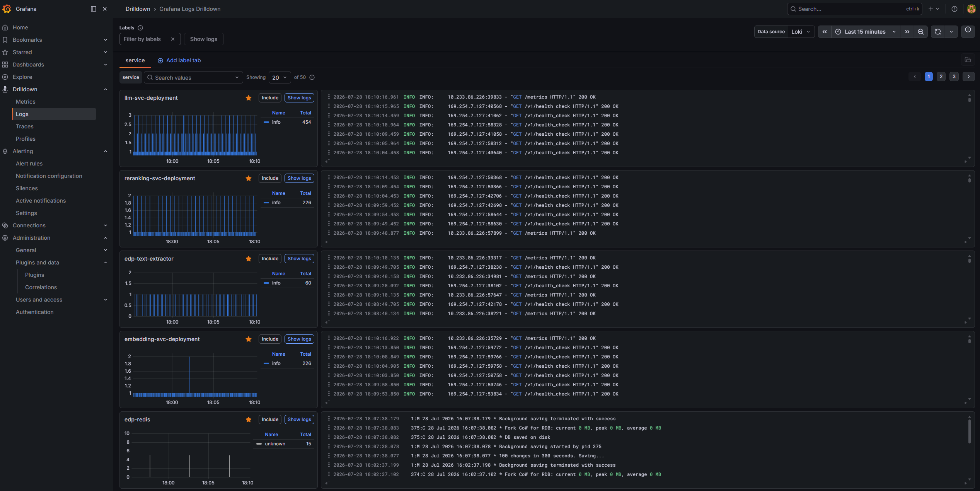The height and width of the screenshot is (491, 980).
Task: Click the refresh dashboard icon
Action: (937, 32)
